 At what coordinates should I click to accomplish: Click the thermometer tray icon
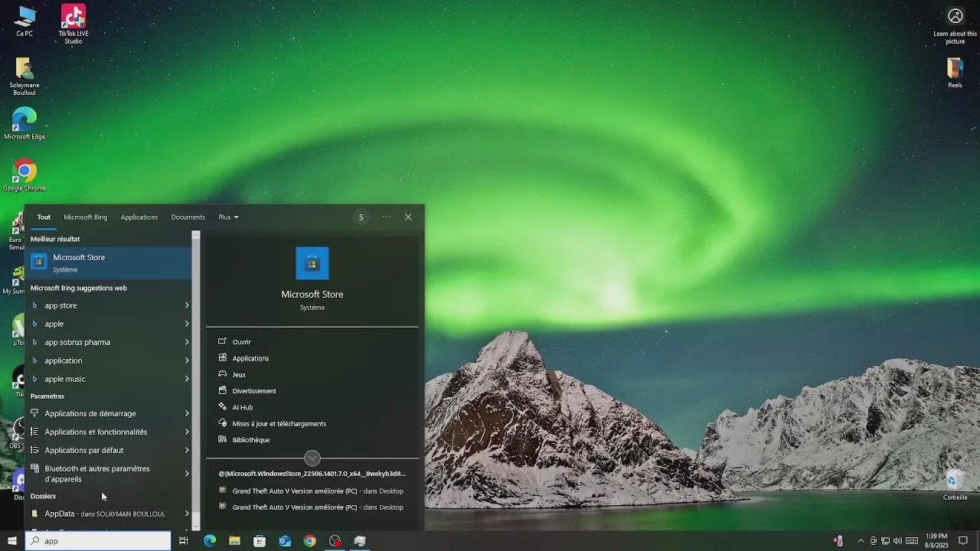pyautogui.click(x=838, y=541)
